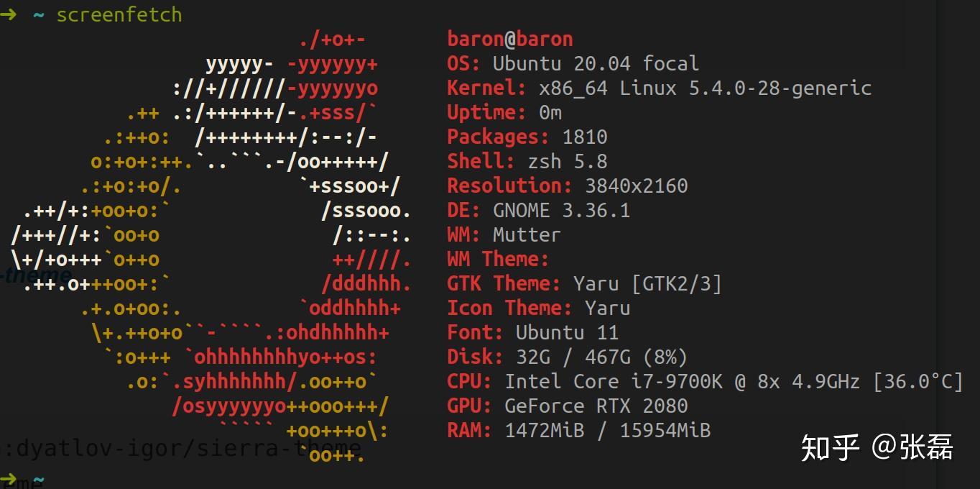Image resolution: width=980 pixels, height=489 pixels.
Task: Click the Shell: zsh 5.8 line
Action: click(527, 161)
